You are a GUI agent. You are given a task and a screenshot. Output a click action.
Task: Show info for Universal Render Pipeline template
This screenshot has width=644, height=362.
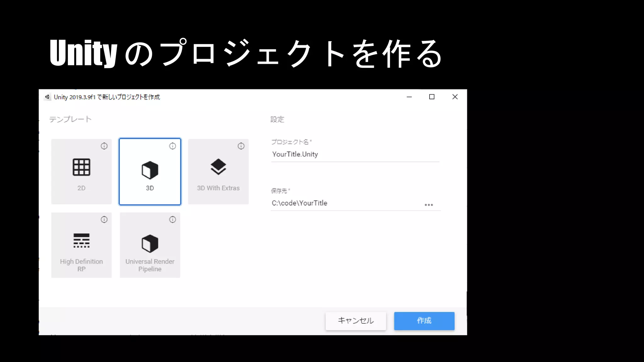coord(173,220)
